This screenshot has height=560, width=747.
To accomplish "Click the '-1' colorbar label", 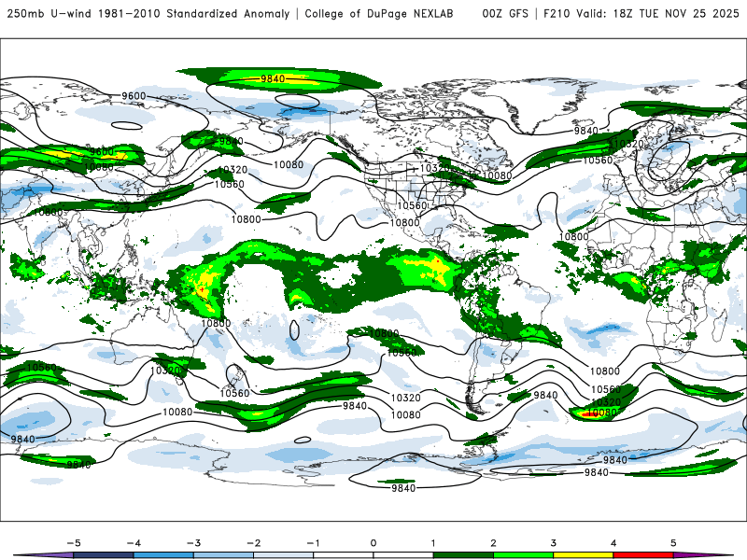I will click(313, 543).
